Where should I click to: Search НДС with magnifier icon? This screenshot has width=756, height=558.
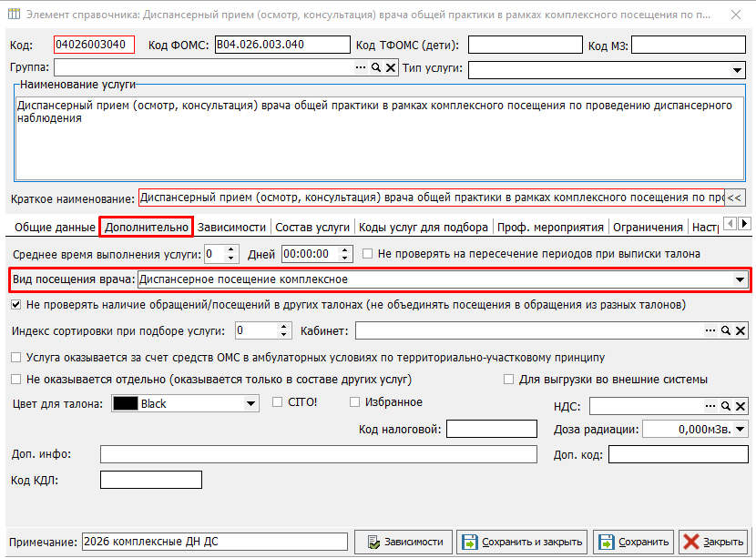pyautogui.click(x=726, y=406)
